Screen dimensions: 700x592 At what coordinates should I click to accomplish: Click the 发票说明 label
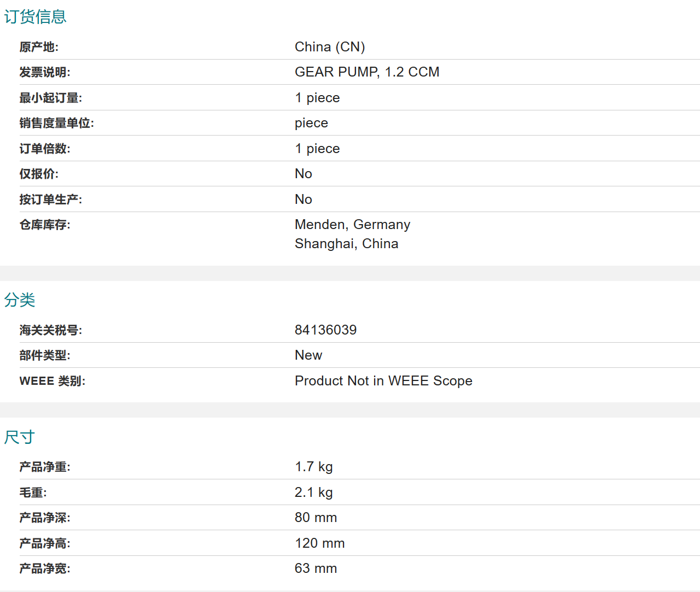tap(45, 72)
